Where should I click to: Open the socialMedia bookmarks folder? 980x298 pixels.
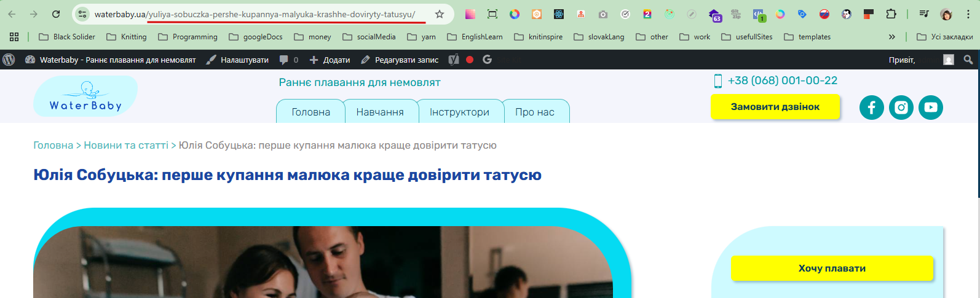click(369, 37)
